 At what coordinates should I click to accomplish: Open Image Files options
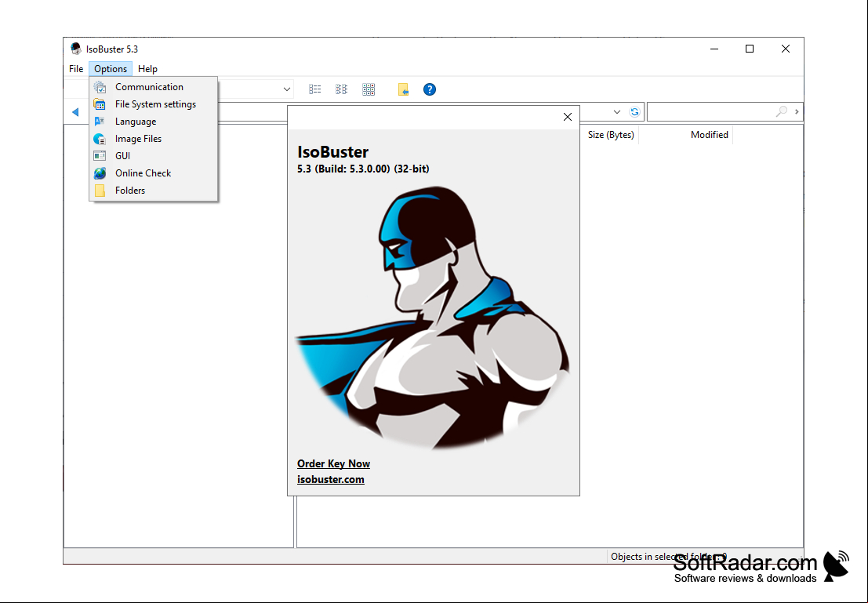tap(154, 139)
